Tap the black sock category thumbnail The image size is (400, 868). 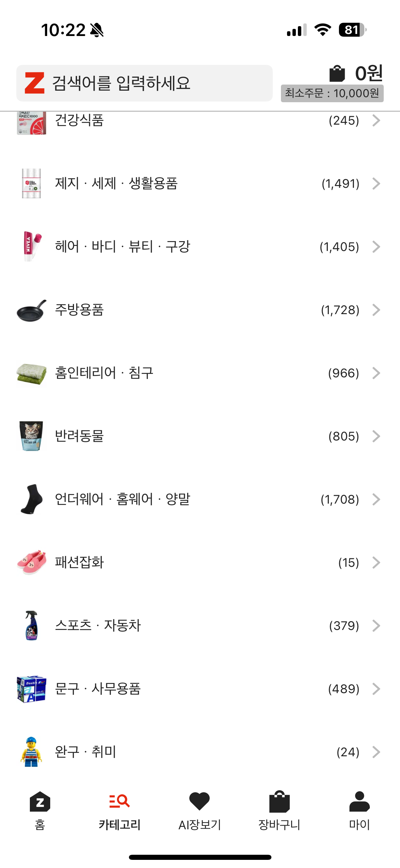click(31, 500)
